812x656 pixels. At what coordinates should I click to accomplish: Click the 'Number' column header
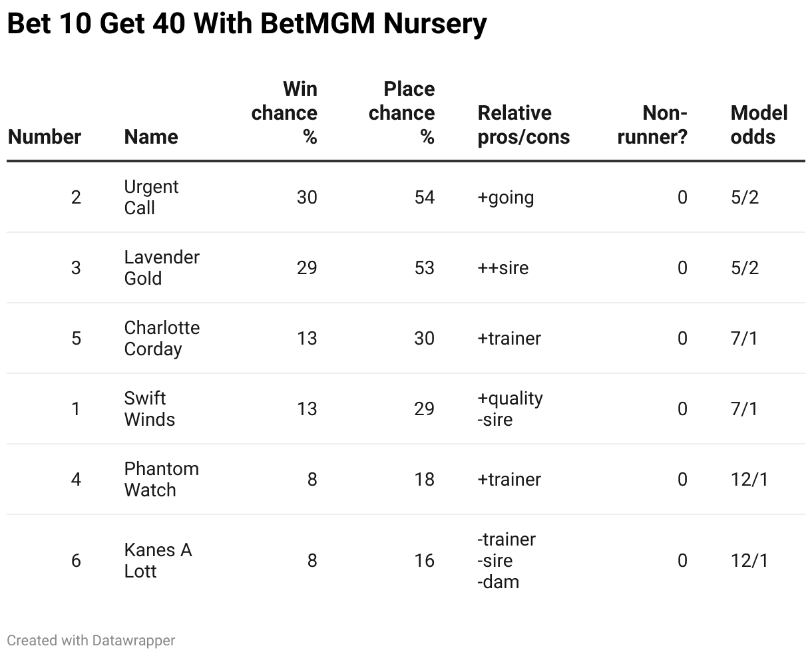click(x=45, y=136)
